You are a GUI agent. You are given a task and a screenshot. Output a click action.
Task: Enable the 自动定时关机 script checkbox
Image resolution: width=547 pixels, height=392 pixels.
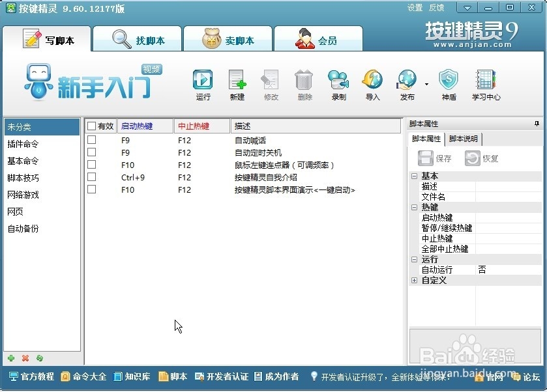(x=91, y=152)
